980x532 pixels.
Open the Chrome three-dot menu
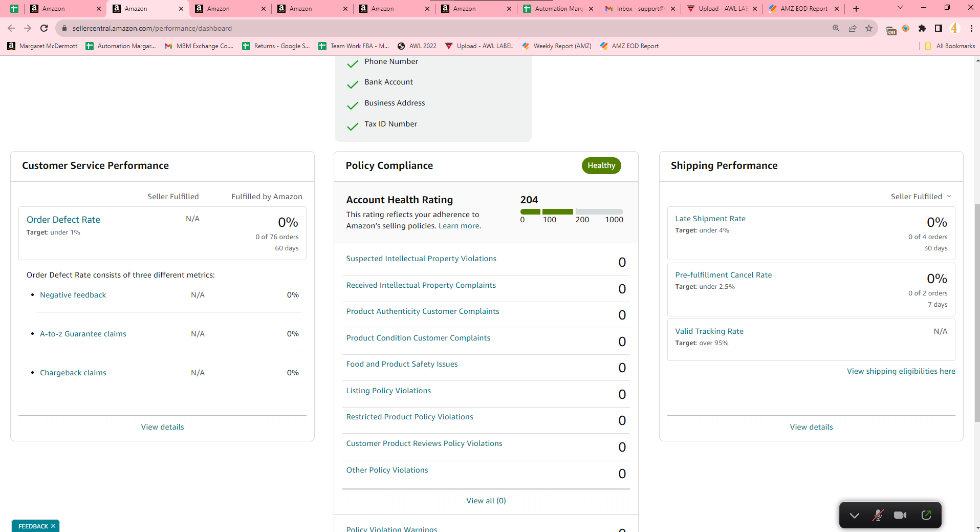pos(971,28)
